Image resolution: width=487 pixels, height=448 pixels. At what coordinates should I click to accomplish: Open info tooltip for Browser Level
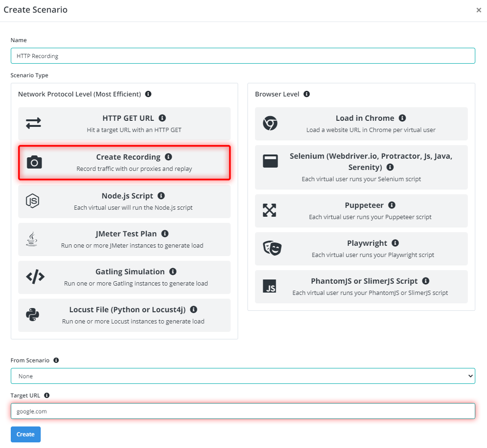(306, 94)
